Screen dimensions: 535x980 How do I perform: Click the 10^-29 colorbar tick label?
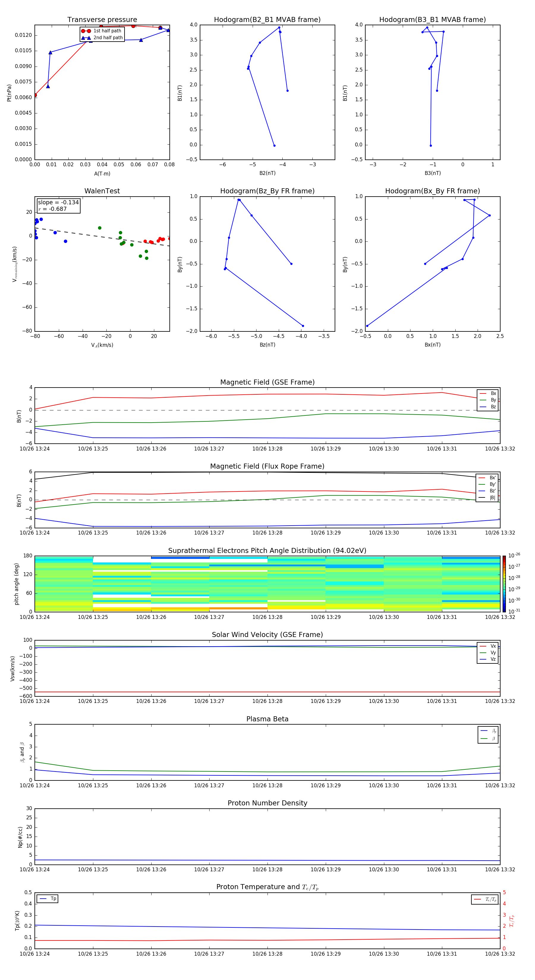click(514, 589)
